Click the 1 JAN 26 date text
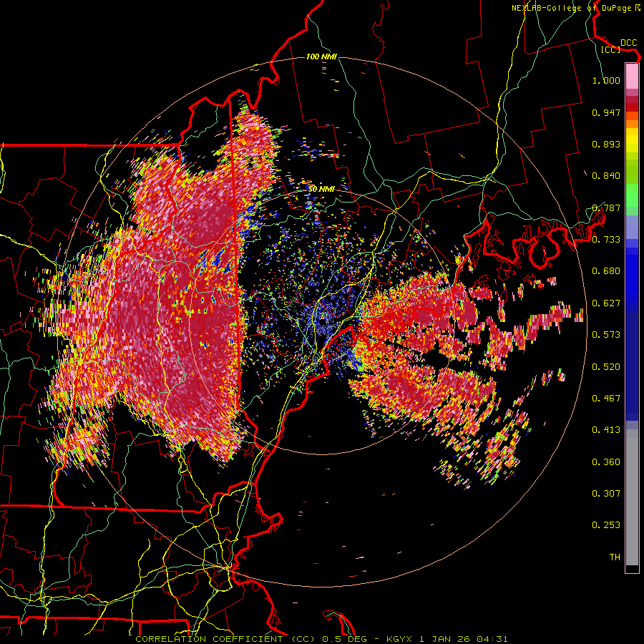Viewport: 644px width, 644px height. 446,639
